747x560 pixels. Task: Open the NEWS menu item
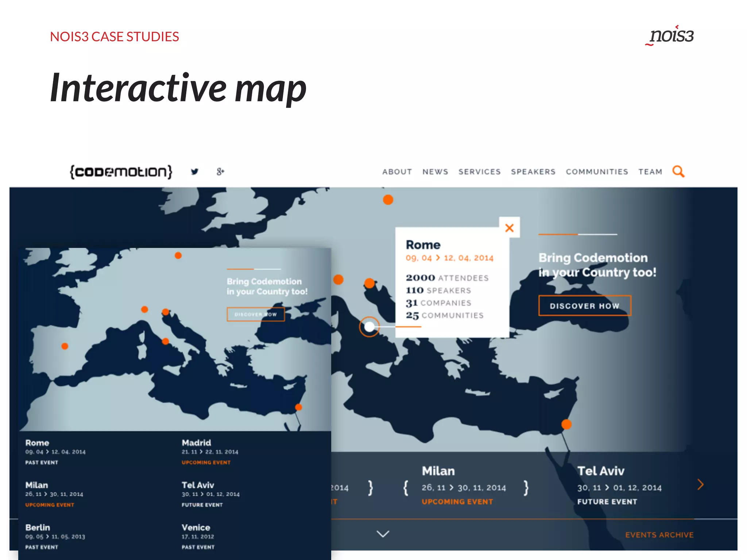(435, 172)
